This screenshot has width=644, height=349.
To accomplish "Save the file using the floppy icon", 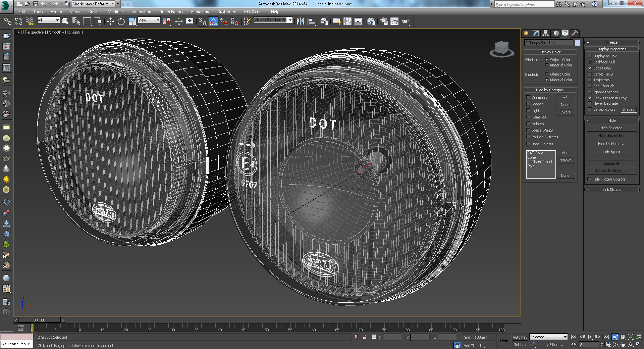I will click(x=36, y=4).
